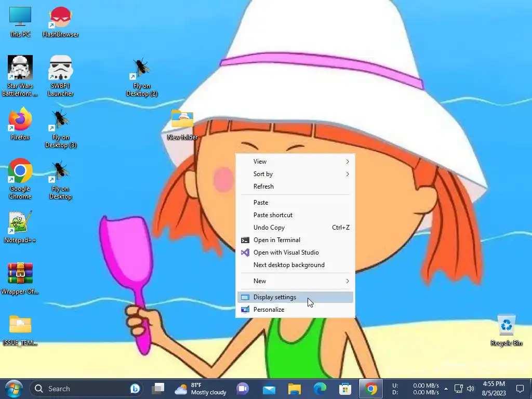Click the Bing icon in the search box
The height and width of the screenshot is (399, 532).
click(135, 389)
